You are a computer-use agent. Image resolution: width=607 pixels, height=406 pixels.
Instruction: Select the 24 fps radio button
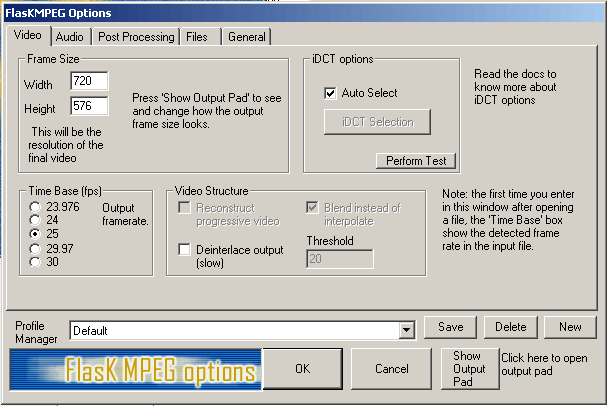(x=35, y=220)
